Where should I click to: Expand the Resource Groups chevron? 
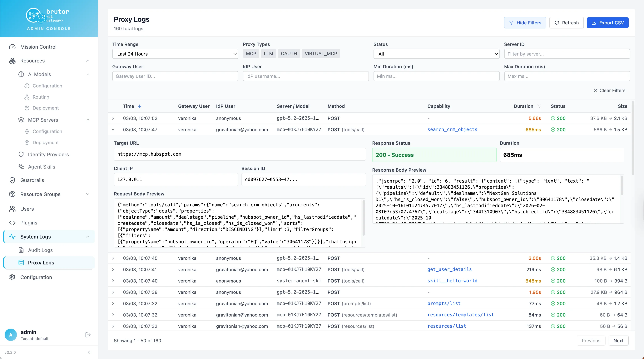88,194
